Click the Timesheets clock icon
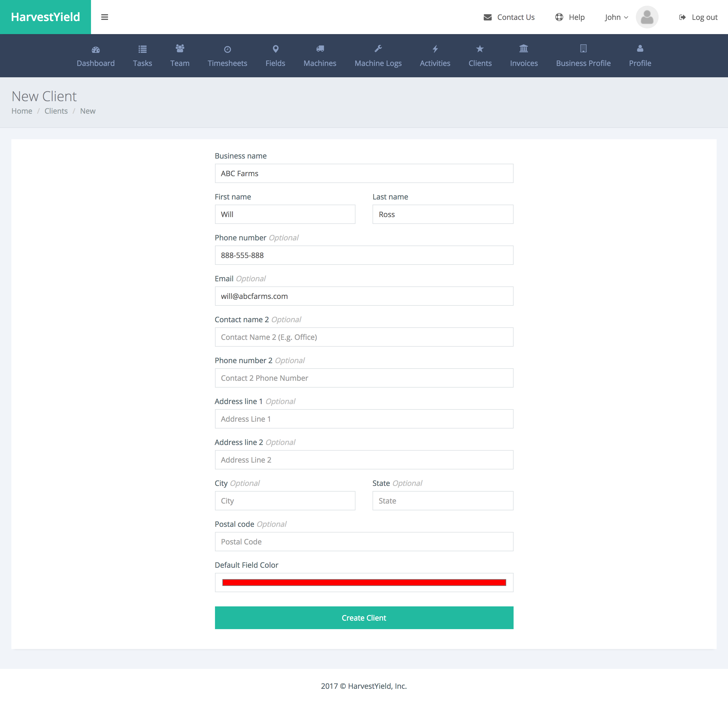This screenshot has height=703, width=728. (227, 49)
